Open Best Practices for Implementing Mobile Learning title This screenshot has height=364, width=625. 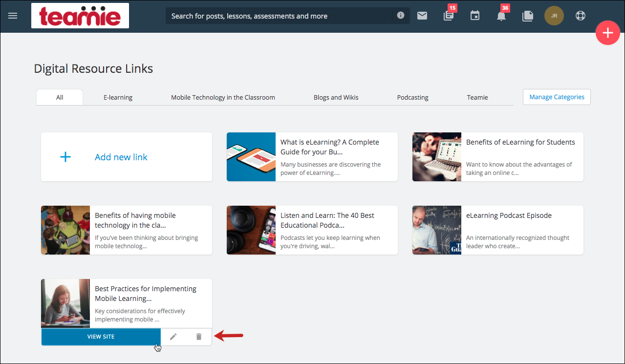click(x=146, y=293)
